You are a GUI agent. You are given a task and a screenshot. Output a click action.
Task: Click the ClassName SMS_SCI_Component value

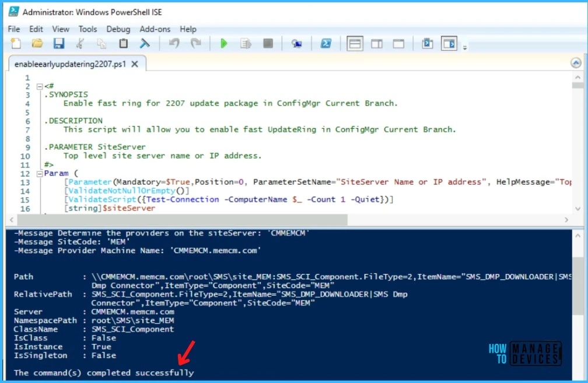tap(133, 329)
